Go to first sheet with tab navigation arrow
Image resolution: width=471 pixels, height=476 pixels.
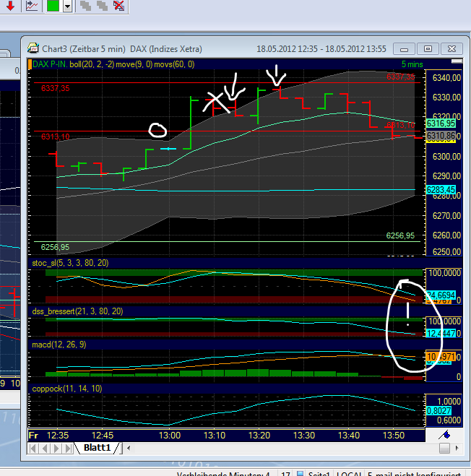point(33,448)
